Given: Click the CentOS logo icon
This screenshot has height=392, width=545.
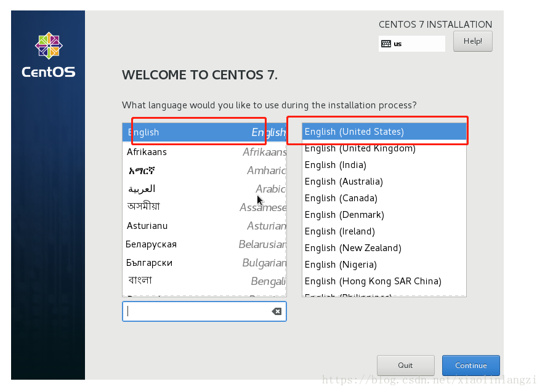Looking at the screenshot, I should (49, 46).
